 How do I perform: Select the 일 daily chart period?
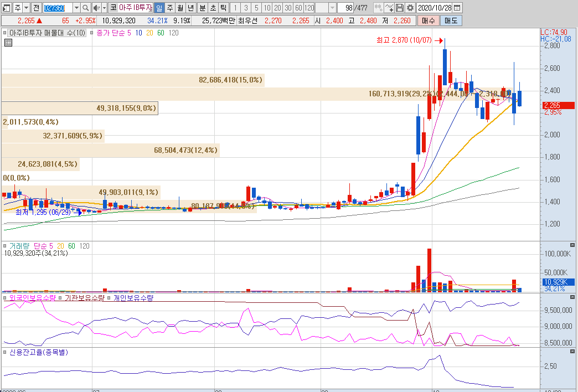click(x=159, y=8)
